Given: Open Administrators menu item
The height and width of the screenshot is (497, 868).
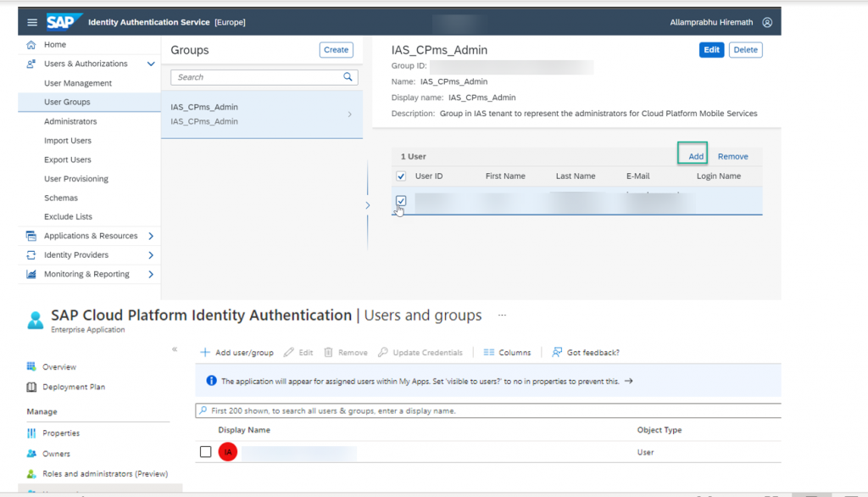Looking at the screenshot, I should tap(70, 121).
